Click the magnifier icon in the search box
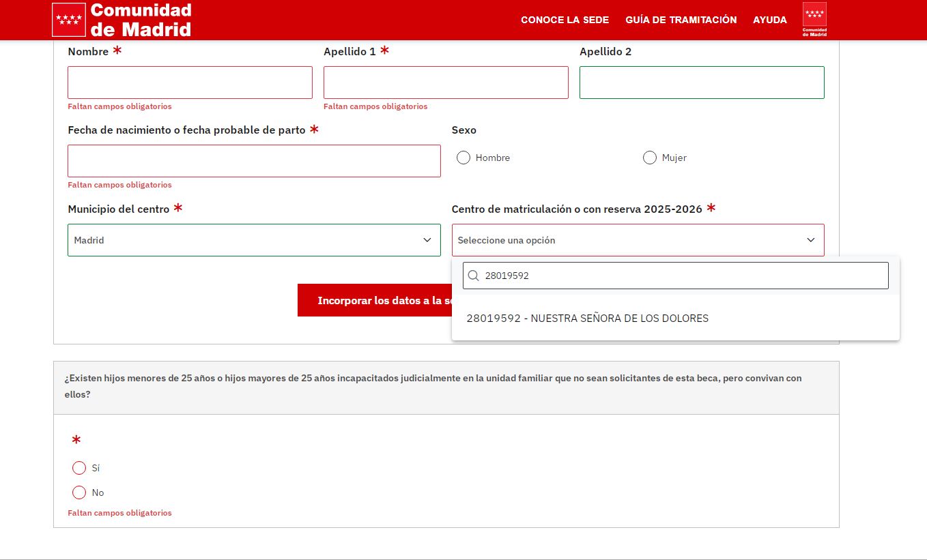 click(473, 276)
